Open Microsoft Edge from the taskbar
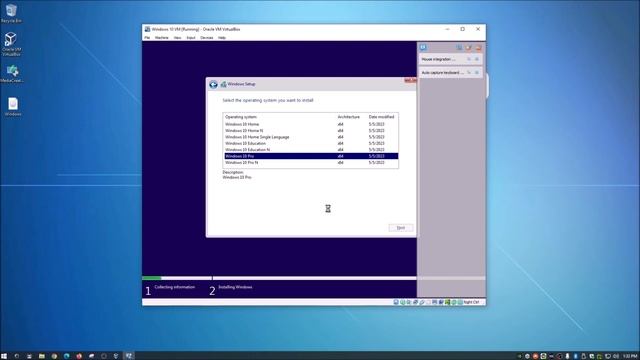The height and width of the screenshot is (360, 640). 67,356
